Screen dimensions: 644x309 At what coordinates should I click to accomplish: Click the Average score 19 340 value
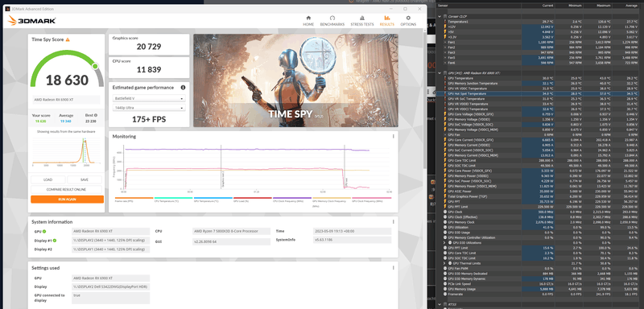click(66, 121)
